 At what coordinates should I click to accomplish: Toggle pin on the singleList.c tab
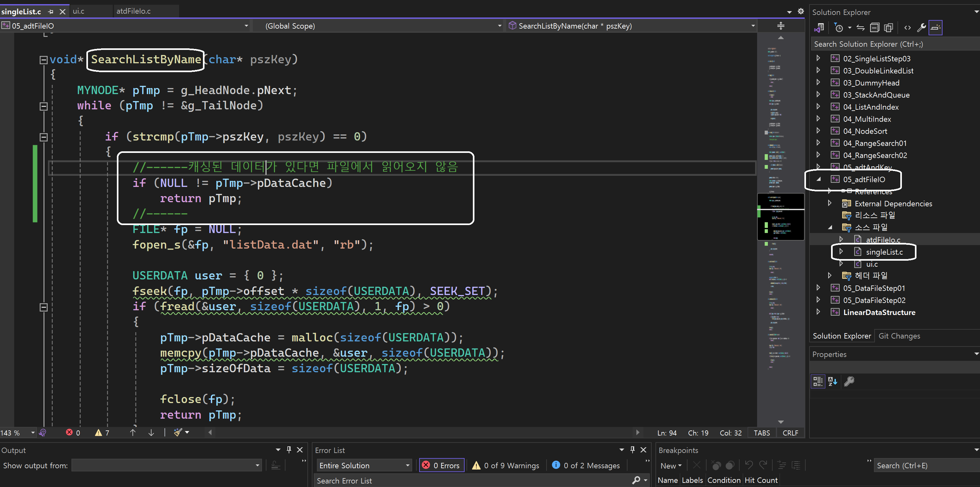tap(50, 12)
